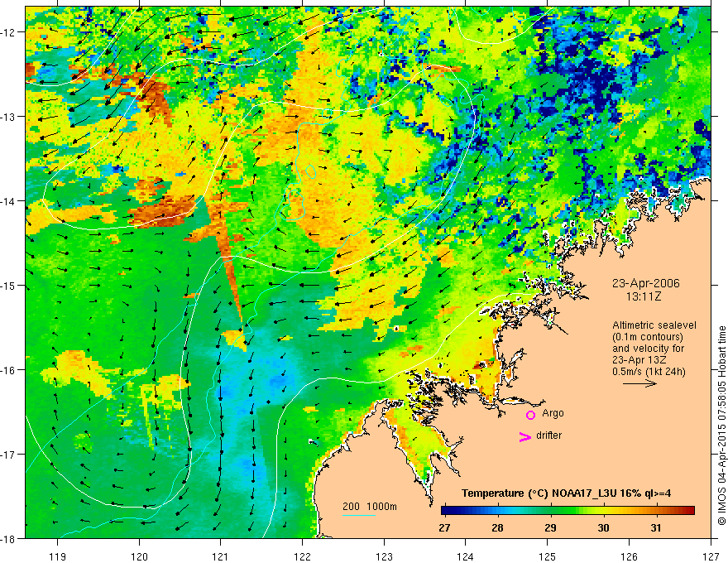
Task: Click the temperature color bar near 31
Action: point(655,511)
